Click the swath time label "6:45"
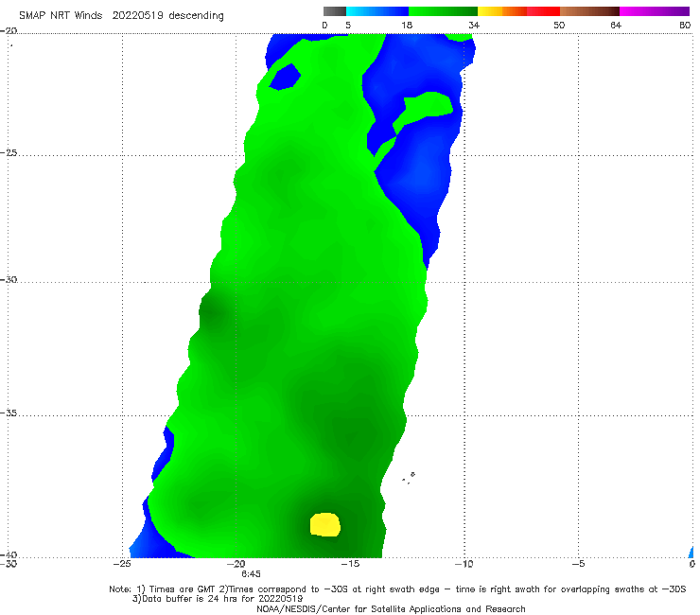The image size is (700, 615). 251,574
